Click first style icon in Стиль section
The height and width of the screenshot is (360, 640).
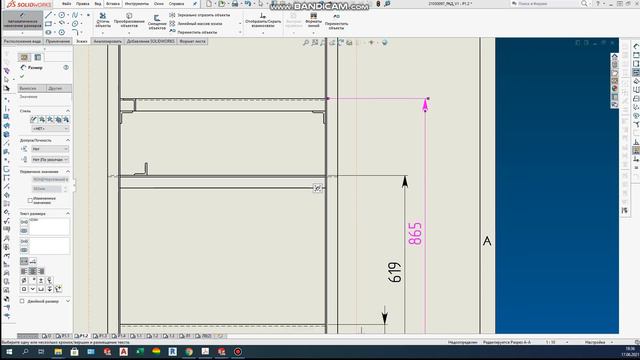click(33, 120)
